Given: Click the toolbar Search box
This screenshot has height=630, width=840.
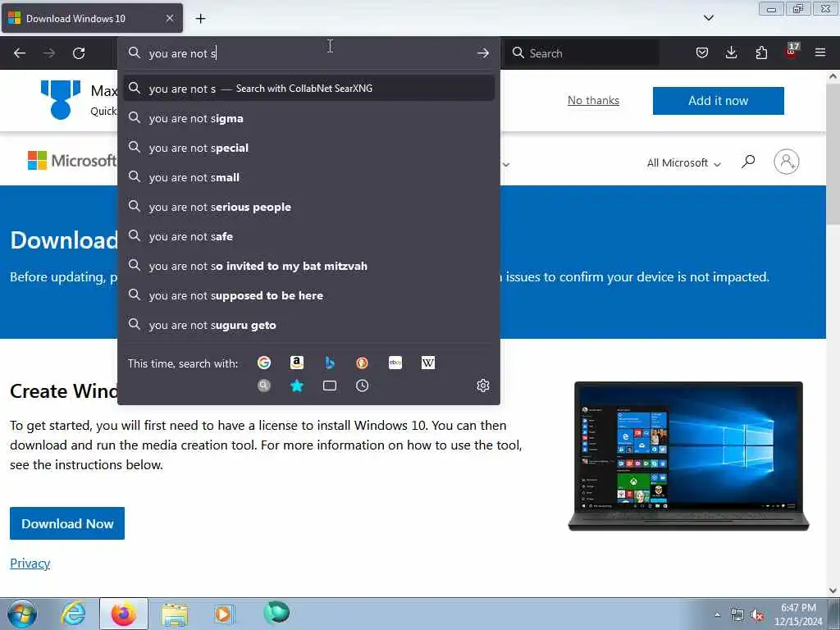Looking at the screenshot, I should point(583,53).
